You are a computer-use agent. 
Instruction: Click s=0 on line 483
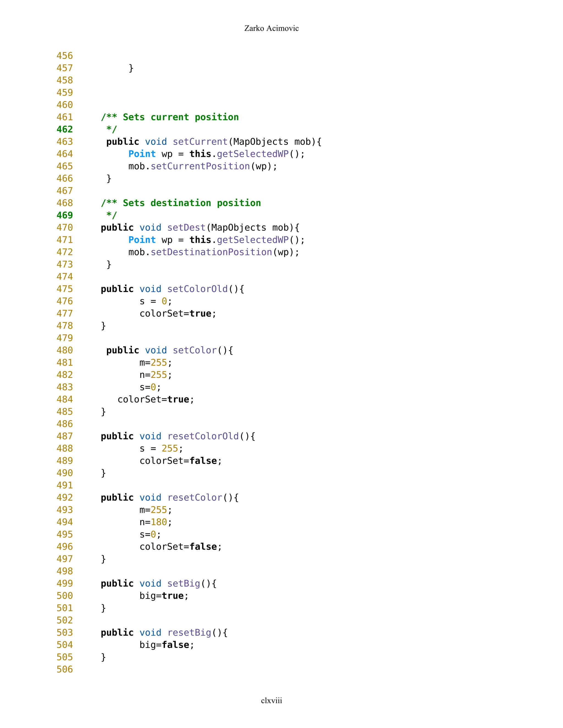pos(150,387)
